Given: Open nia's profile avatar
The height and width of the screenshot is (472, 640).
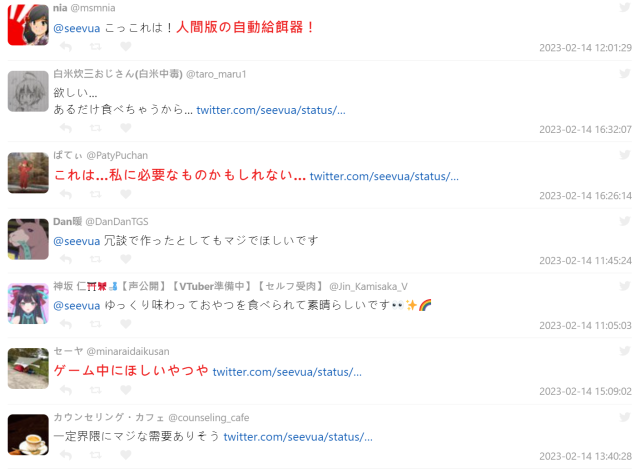Looking at the screenshot, I should point(28,25).
